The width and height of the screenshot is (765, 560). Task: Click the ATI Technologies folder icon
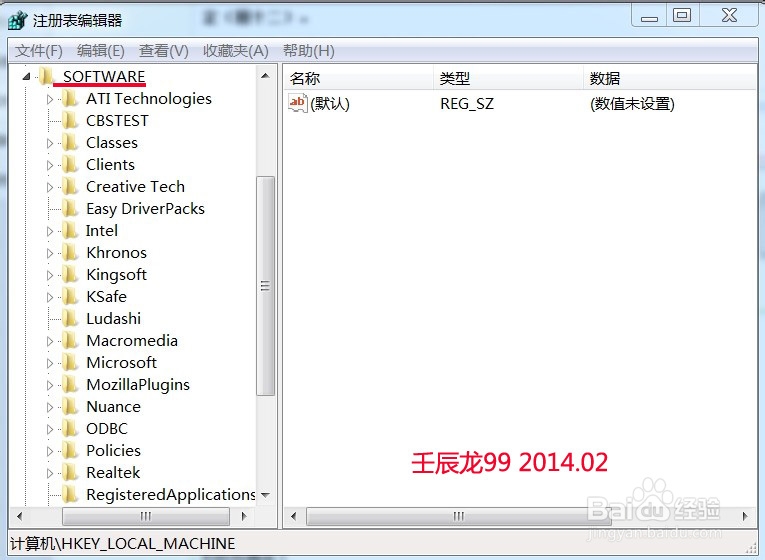(70, 98)
